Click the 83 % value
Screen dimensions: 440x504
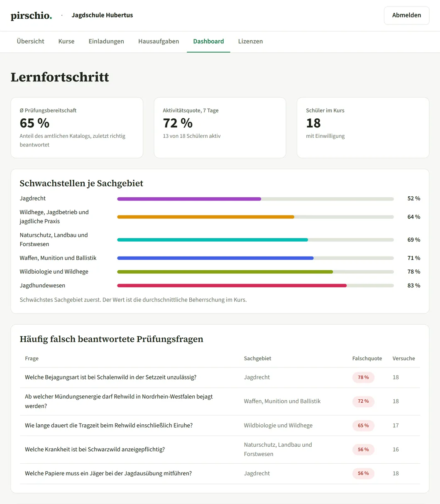click(x=413, y=286)
